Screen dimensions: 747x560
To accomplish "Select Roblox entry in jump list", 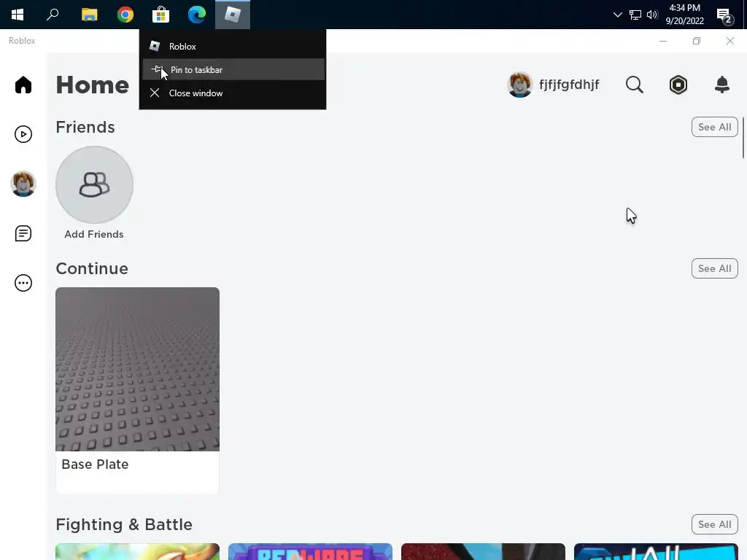I will pos(233,46).
